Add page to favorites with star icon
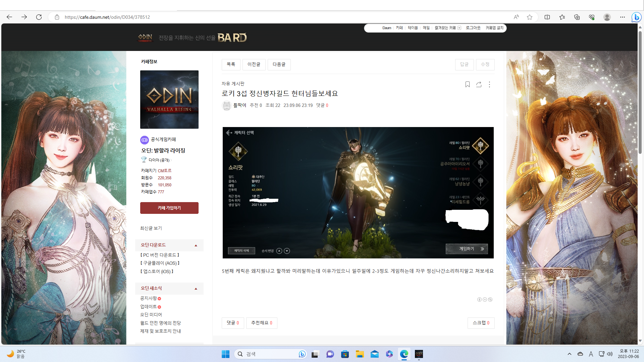The height and width of the screenshot is (362, 644). (530, 17)
